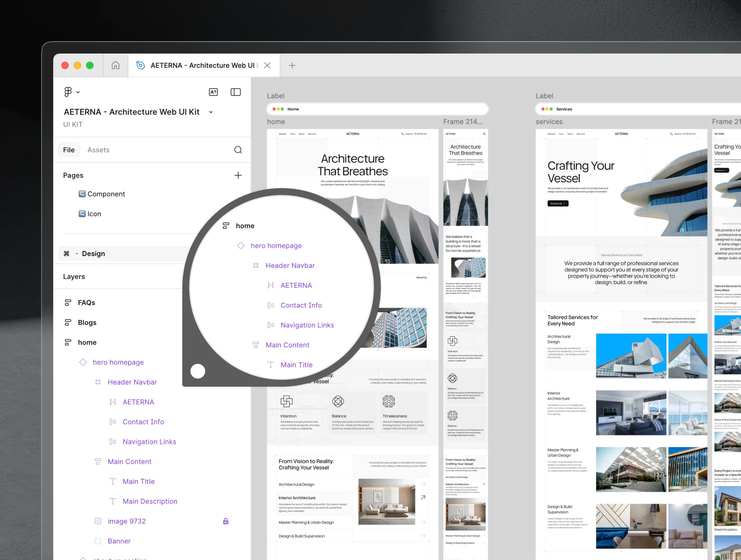Click the Banner dashed group icon
Image resolution: width=741 pixels, height=560 pixels.
click(98, 541)
